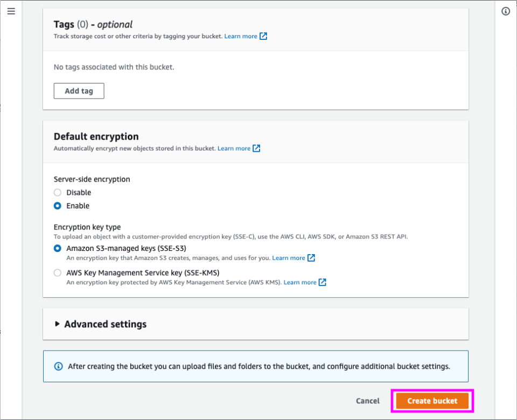Choose AWS Key Management Service key option
Viewport: 517px width, 420px height.
(58, 272)
